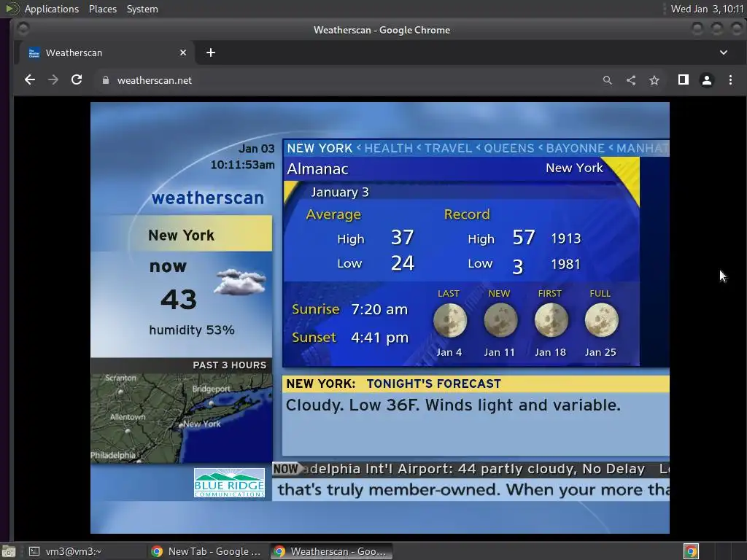Go back to the previous page
747x560 pixels.
point(29,80)
